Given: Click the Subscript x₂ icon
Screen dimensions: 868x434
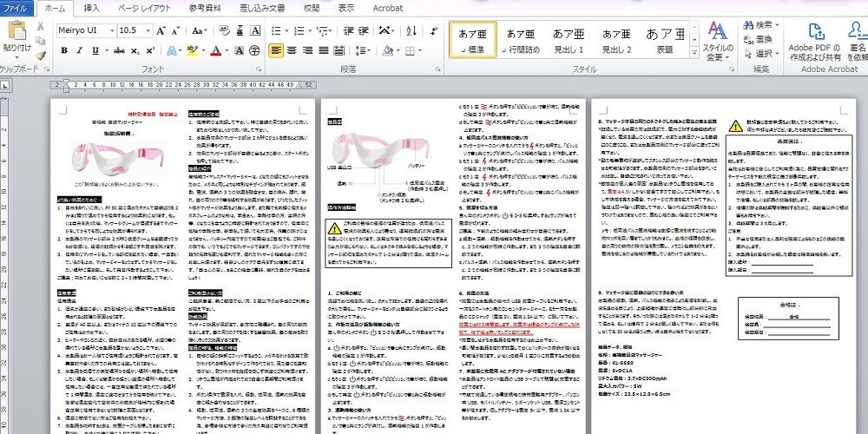Looking at the screenshot, I should pyautogui.click(x=135, y=50).
